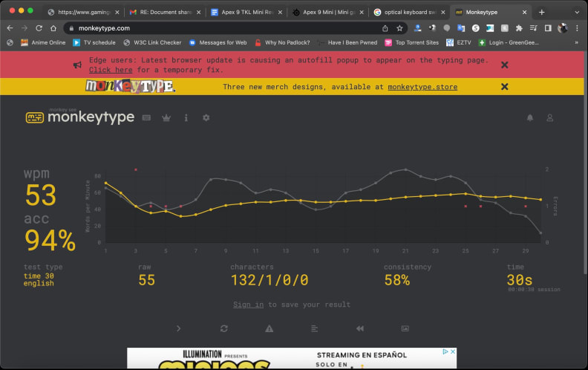
Task: Open the 'Anime Online' bookmark
Action: coord(43,43)
